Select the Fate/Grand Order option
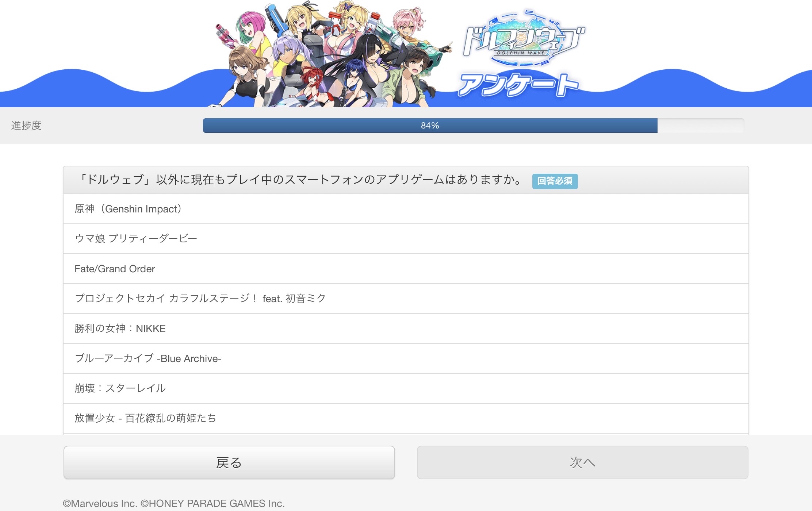812x511 pixels. [x=406, y=269]
